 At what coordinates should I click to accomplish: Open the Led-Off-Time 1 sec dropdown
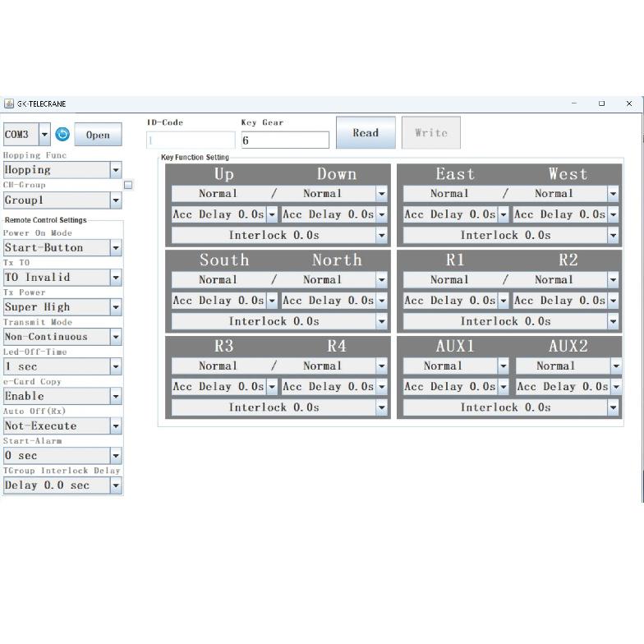(x=62, y=366)
